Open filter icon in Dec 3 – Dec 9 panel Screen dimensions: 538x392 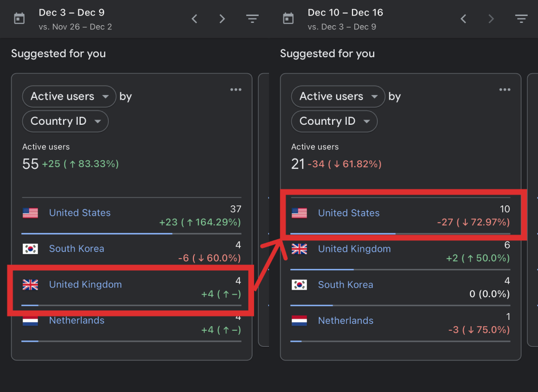(252, 18)
